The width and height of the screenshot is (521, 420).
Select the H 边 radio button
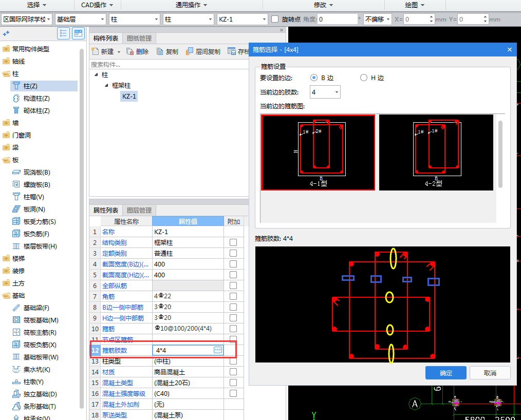[x=363, y=78]
